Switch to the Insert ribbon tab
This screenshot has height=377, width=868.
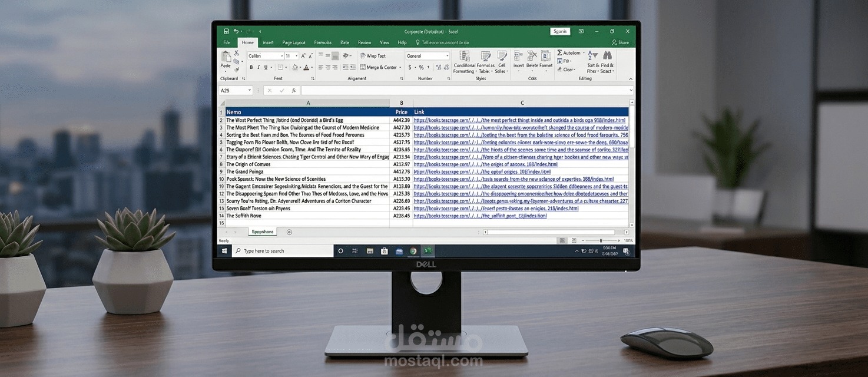[268, 42]
